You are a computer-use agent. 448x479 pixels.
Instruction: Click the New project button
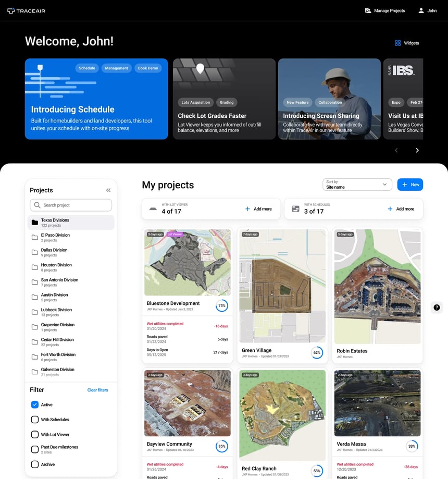pyautogui.click(x=409, y=184)
